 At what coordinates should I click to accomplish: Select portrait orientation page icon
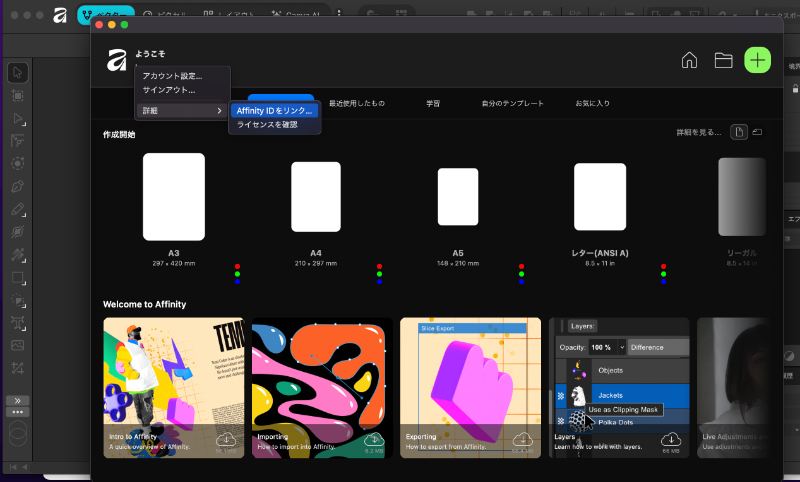(x=738, y=132)
